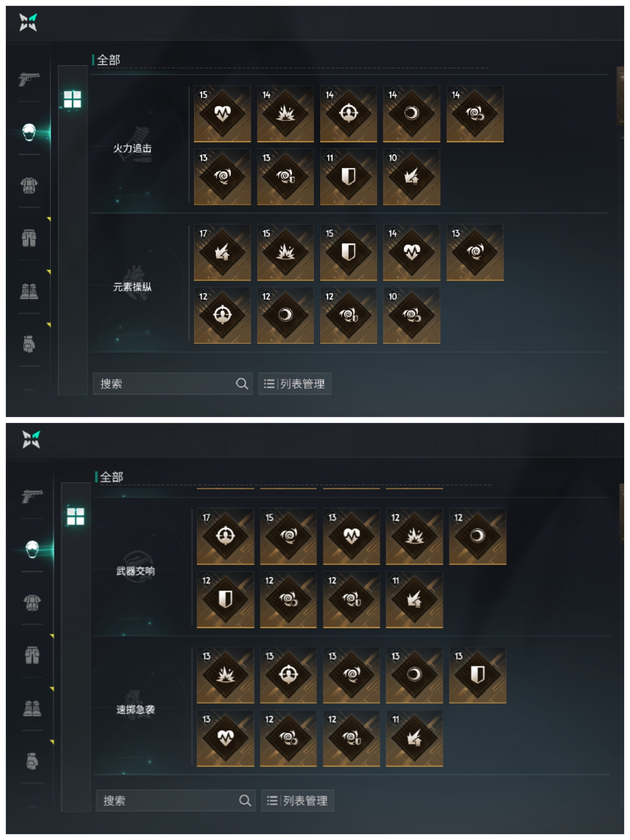
Task: Open 列表管理 in the top panel
Action: (x=295, y=384)
